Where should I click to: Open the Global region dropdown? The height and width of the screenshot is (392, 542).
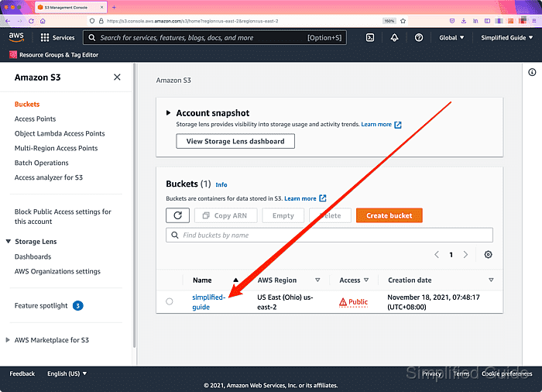[x=451, y=38]
